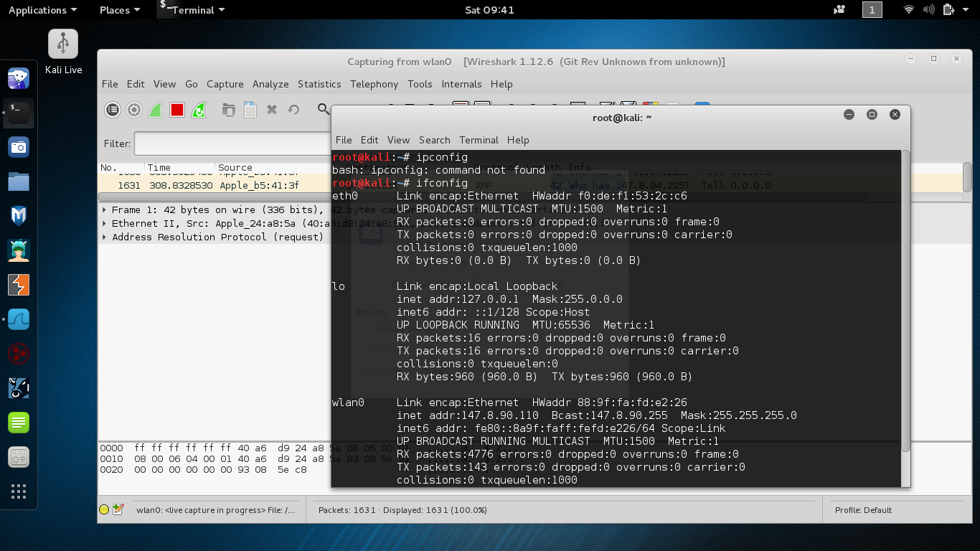Click the terminal window vertical scrollbar

click(x=905, y=301)
